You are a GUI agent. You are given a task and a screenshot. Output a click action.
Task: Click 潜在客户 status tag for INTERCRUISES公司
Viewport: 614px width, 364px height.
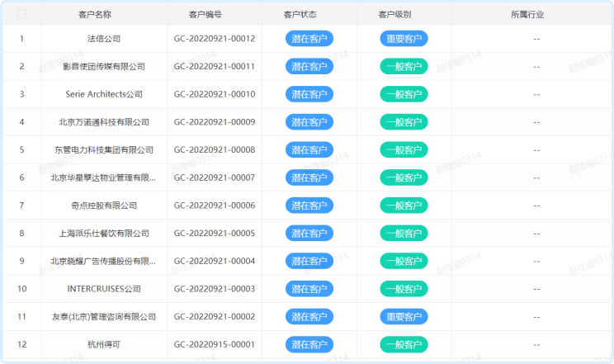click(309, 289)
